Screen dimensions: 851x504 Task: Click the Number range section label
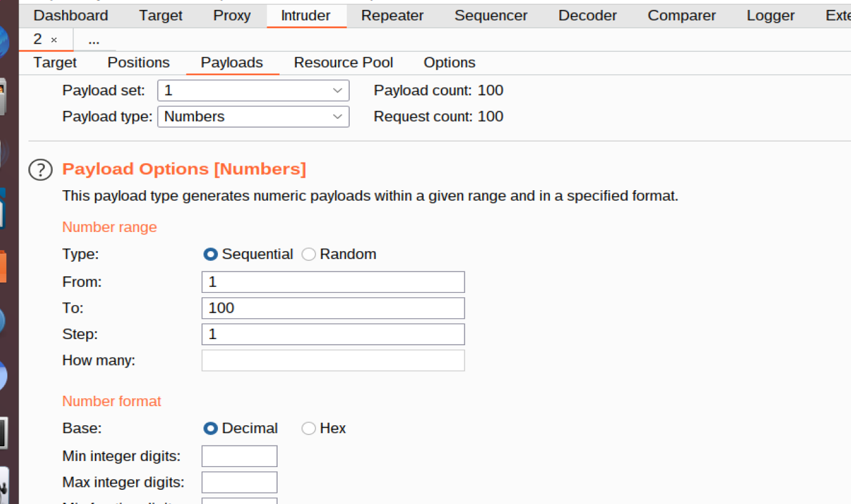[110, 227]
